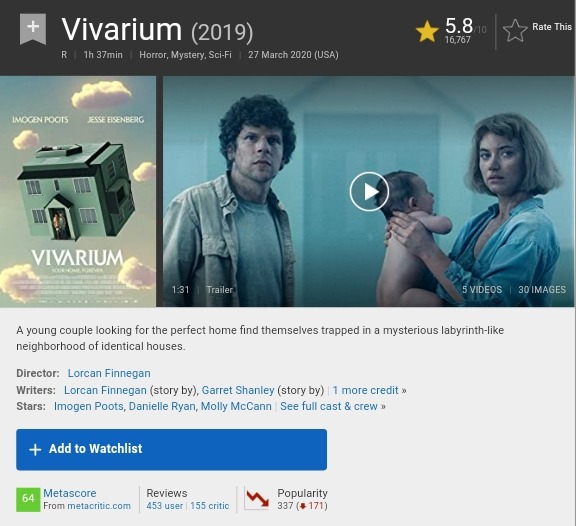This screenshot has width=576, height=526.
Task: View the 155 critic reviews
Action: point(210,506)
